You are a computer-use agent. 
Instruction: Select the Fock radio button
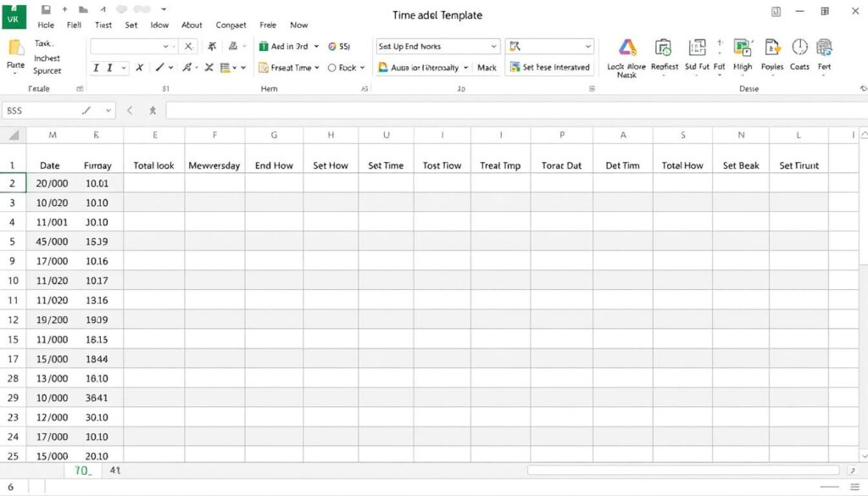(x=331, y=68)
